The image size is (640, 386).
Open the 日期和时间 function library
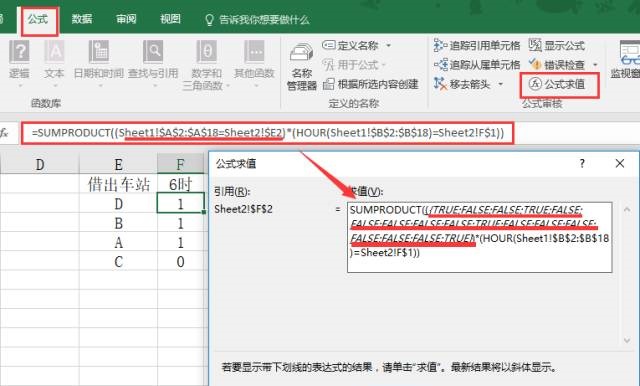point(99,63)
